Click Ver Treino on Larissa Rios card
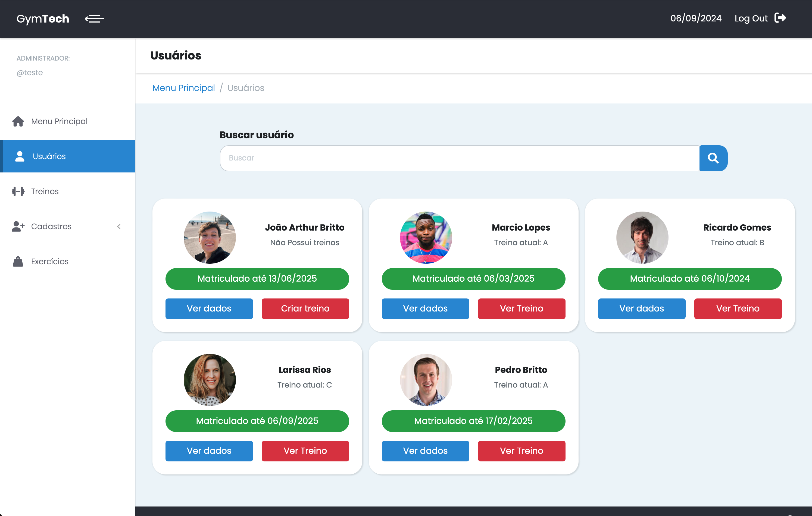Image resolution: width=812 pixels, height=516 pixels. (305, 451)
